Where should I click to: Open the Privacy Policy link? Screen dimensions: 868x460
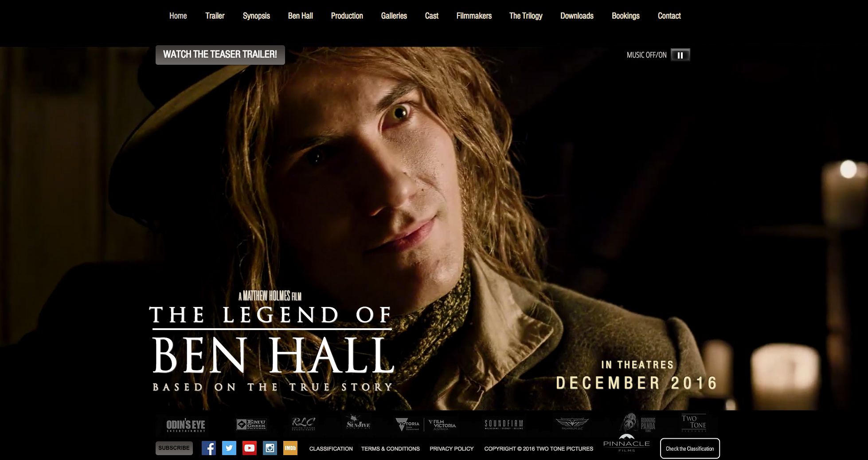[x=452, y=449]
